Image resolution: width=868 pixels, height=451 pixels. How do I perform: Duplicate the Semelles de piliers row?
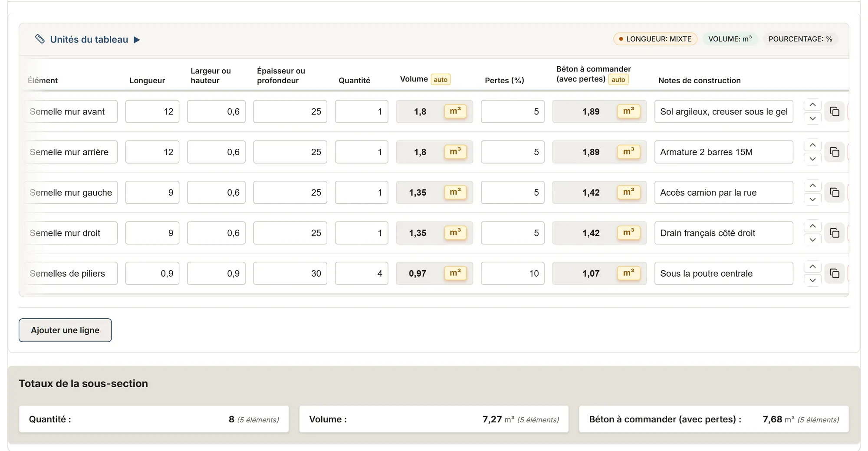point(834,273)
